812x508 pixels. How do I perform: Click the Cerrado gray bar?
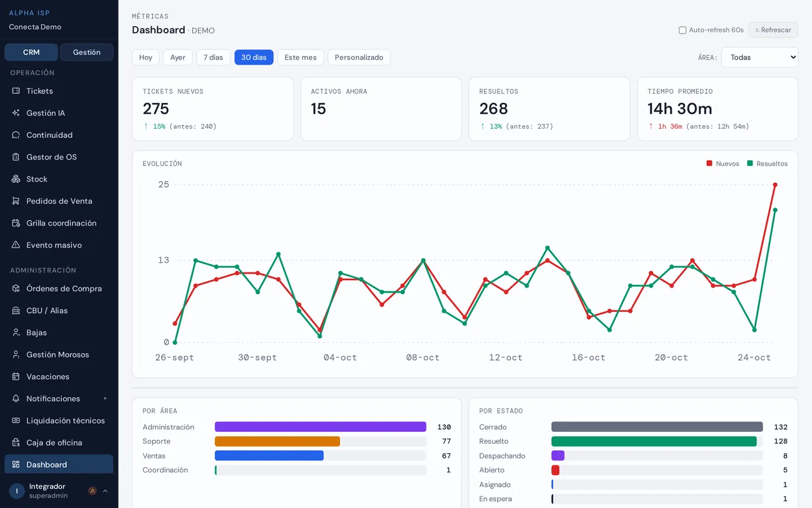[x=657, y=427]
